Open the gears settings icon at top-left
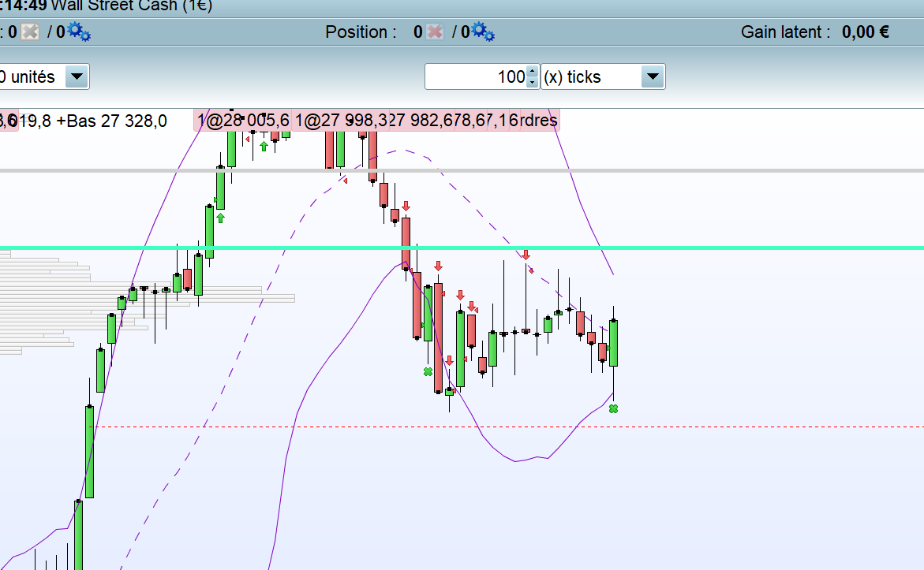 tap(79, 32)
